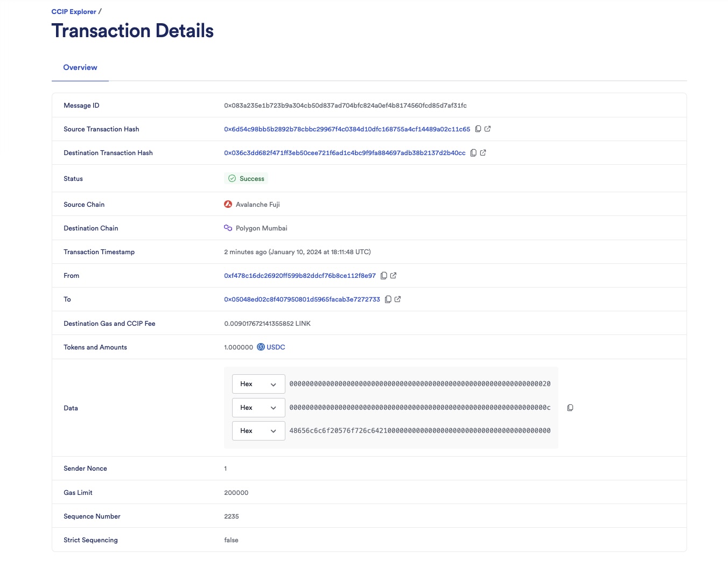
Task: Click the Source Transaction Hash label
Action: coord(101,129)
